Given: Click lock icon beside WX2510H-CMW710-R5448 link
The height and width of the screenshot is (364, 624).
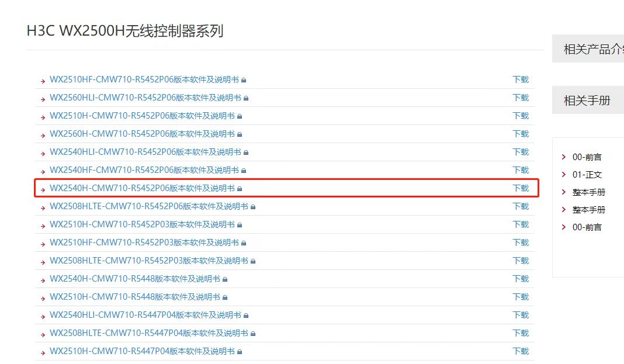Looking at the screenshot, I should [225, 297].
